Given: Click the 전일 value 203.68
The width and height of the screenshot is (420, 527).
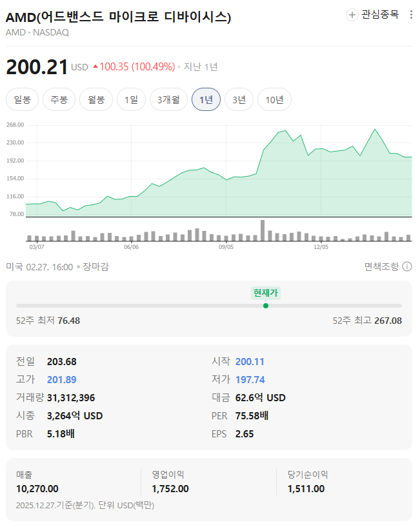Looking at the screenshot, I should (61, 362).
